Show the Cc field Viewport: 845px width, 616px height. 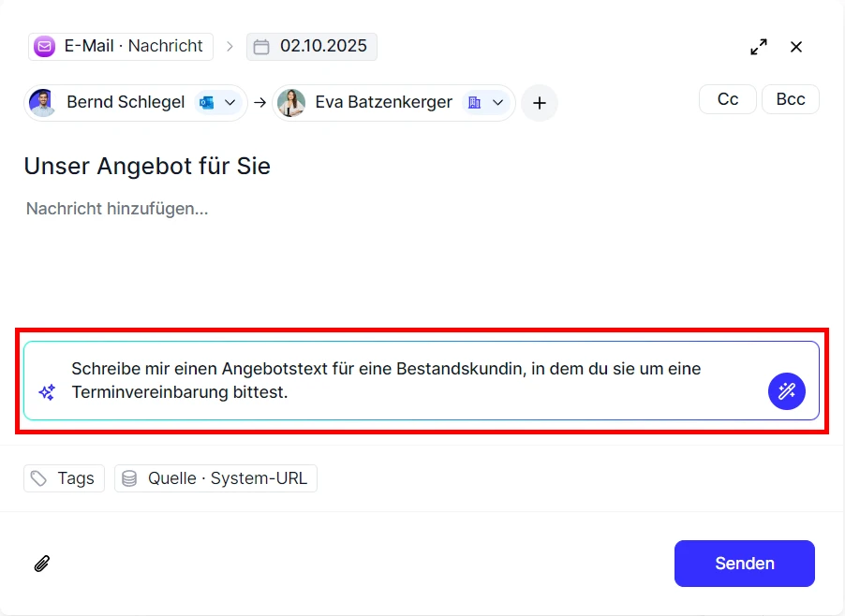click(x=728, y=98)
